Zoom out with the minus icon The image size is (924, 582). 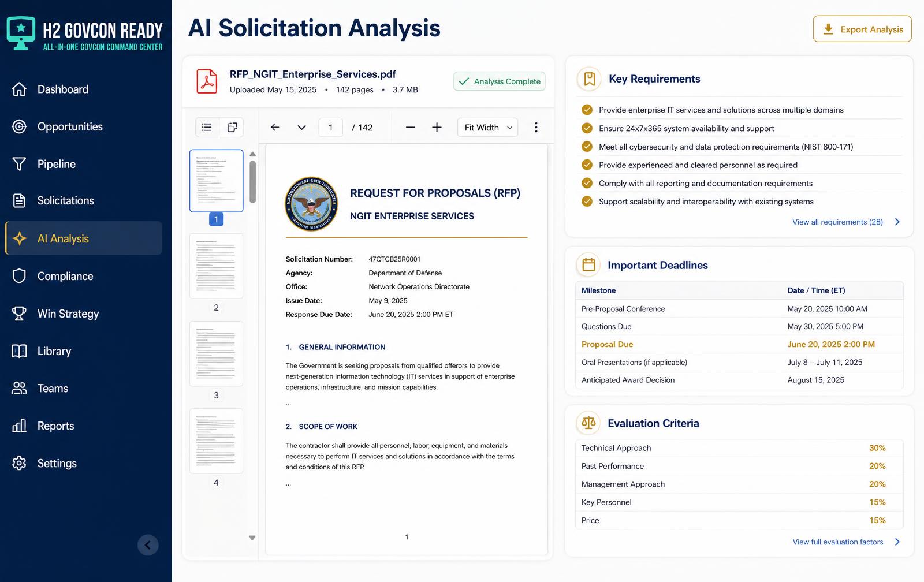[x=410, y=127]
